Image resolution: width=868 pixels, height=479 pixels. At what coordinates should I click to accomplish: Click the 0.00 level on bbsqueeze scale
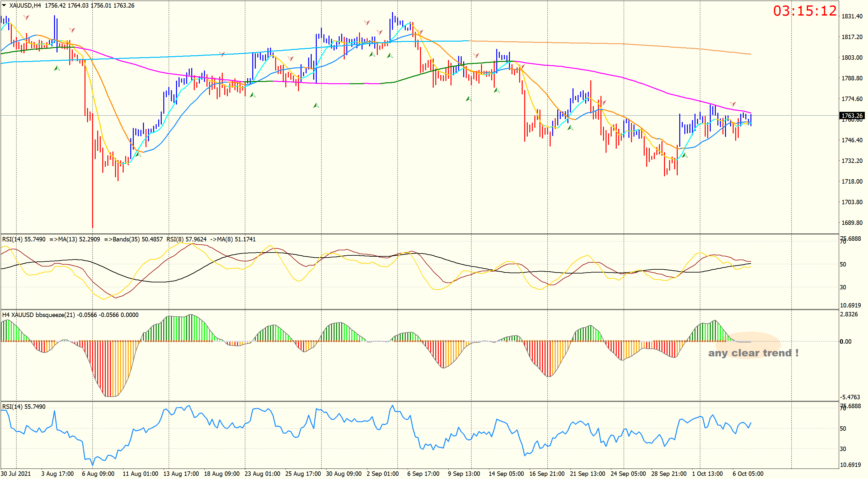[x=845, y=341]
